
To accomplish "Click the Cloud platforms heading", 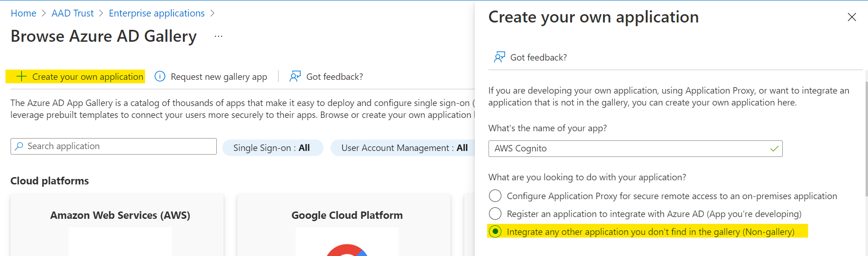I will 49,181.
